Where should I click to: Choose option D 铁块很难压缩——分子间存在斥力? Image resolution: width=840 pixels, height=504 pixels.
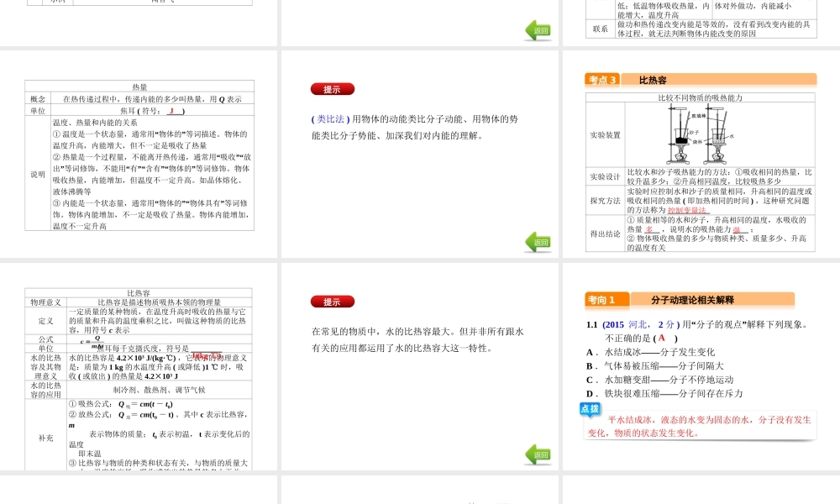click(x=664, y=394)
